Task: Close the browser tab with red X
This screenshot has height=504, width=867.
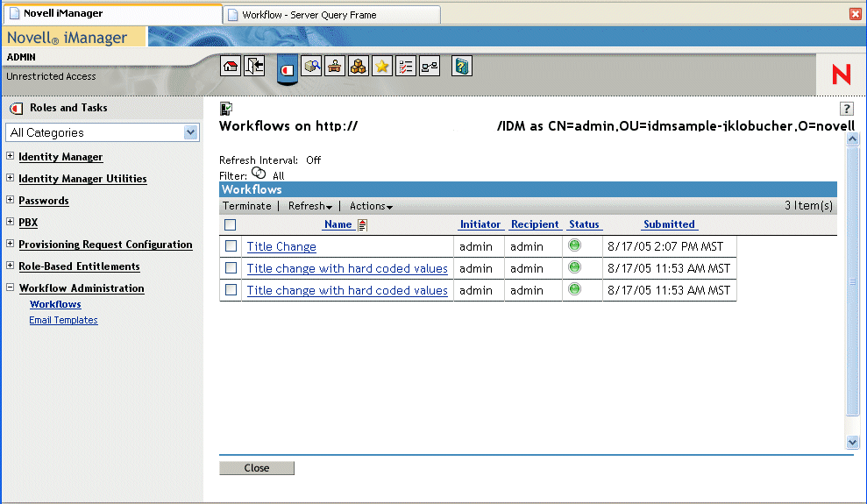Action: point(856,14)
